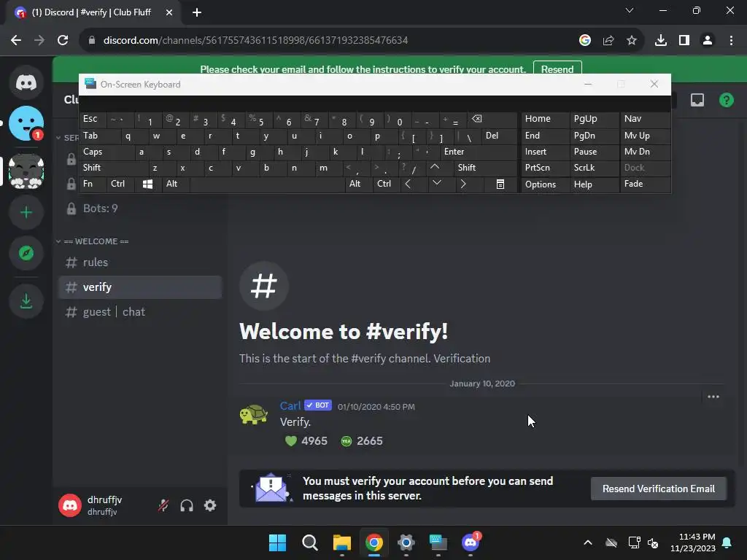The width and height of the screenshot is (747, 560).
Task: Click the Esc key on On-Screen Keyboard
Action: click(93, 119)
